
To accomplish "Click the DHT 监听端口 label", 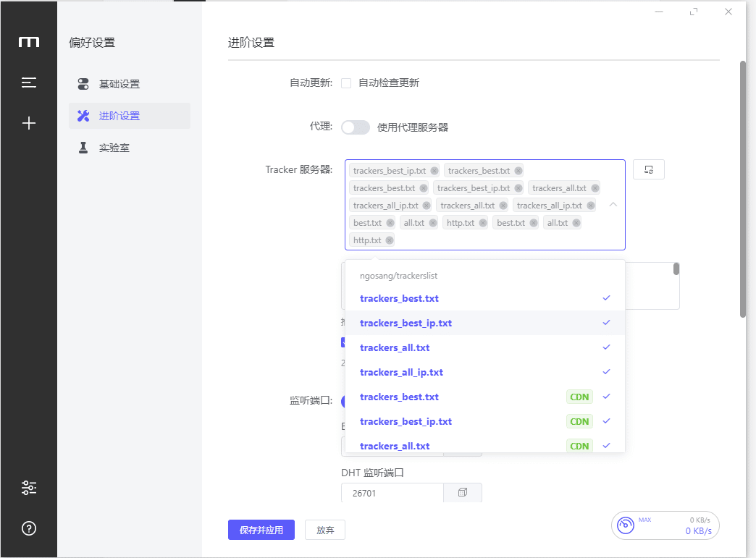I will 372,473.
